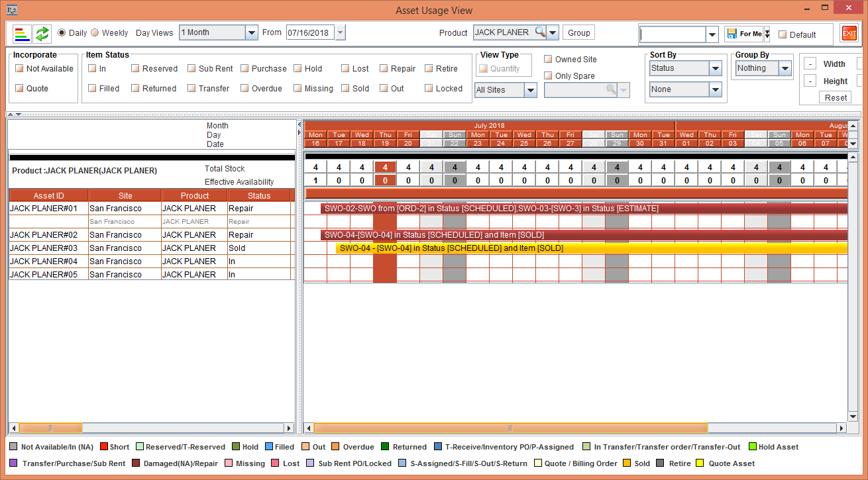
Task: Click the color legend bars icon
Action: 23,33
